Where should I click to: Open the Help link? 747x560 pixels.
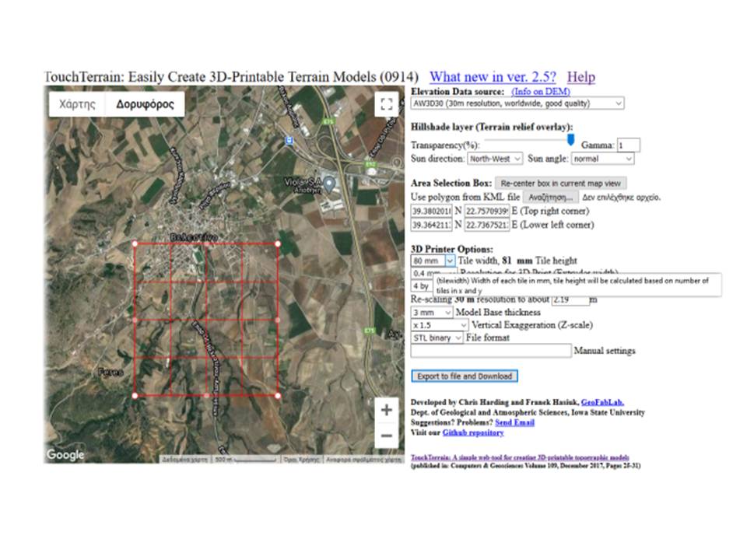[580, 77]
